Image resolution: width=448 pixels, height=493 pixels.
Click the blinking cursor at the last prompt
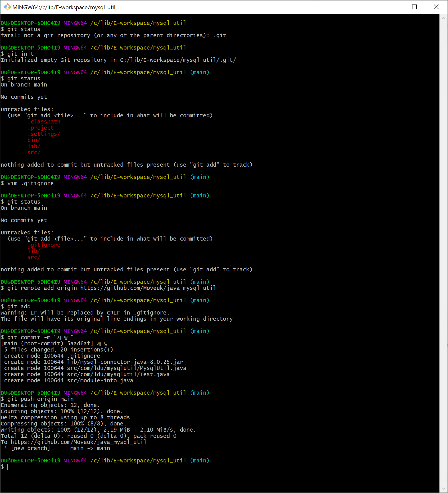tap(7, 467)
